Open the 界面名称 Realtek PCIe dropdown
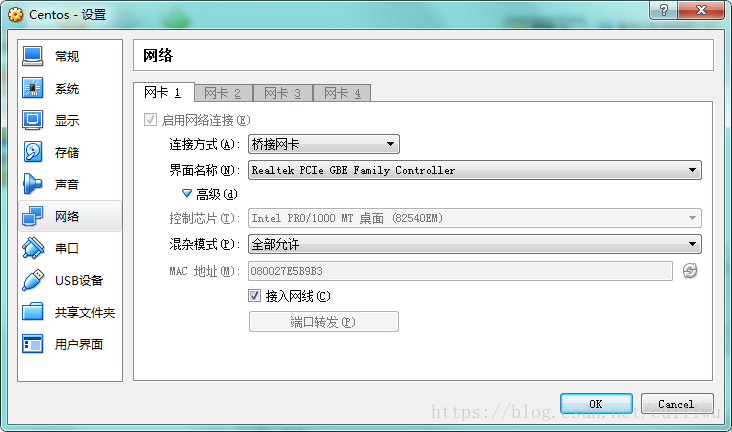Viewport: 732px width, 432px height. [x=474, y=170]
